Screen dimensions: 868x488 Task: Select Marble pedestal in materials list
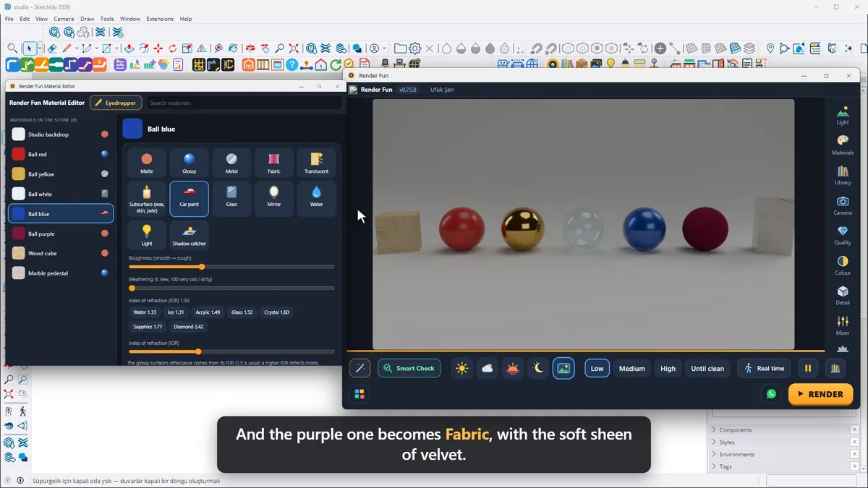[x=61, y=273]
